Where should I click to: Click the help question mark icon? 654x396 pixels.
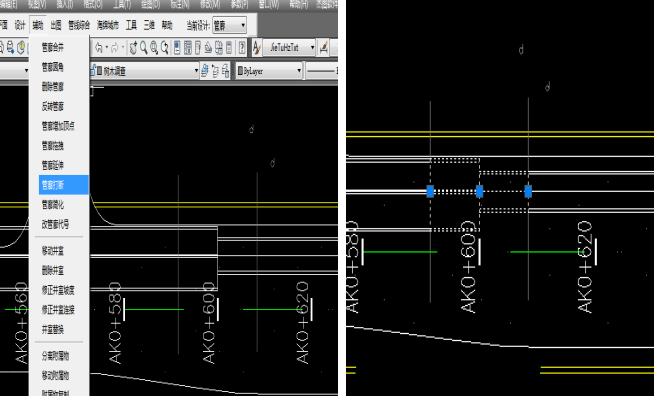(242, 48)
